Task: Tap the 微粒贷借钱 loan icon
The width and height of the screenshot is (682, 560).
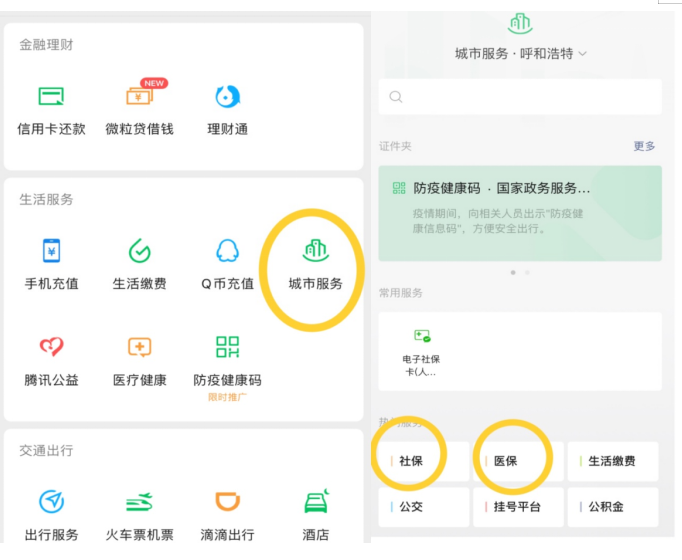Action: pyautogui.click(x=139, y=98)
